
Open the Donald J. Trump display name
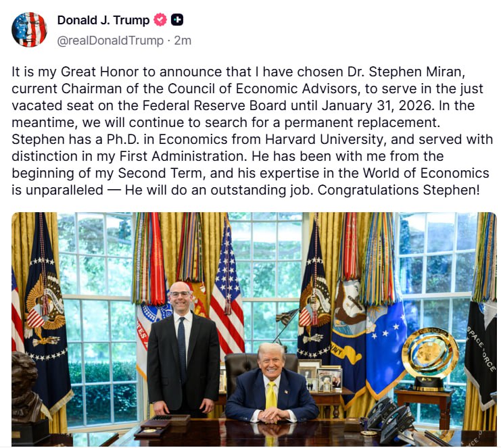(103, 20)
